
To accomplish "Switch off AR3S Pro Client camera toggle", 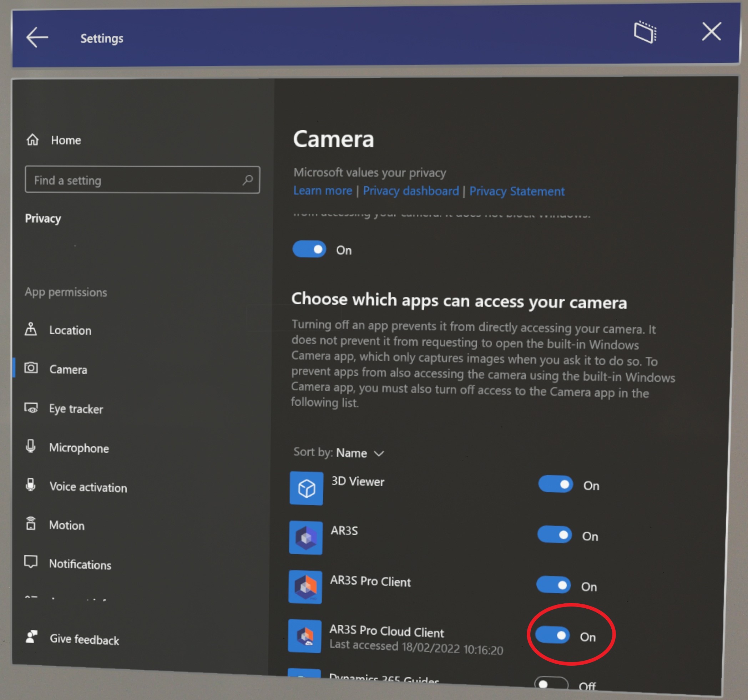I will (554, 585).
